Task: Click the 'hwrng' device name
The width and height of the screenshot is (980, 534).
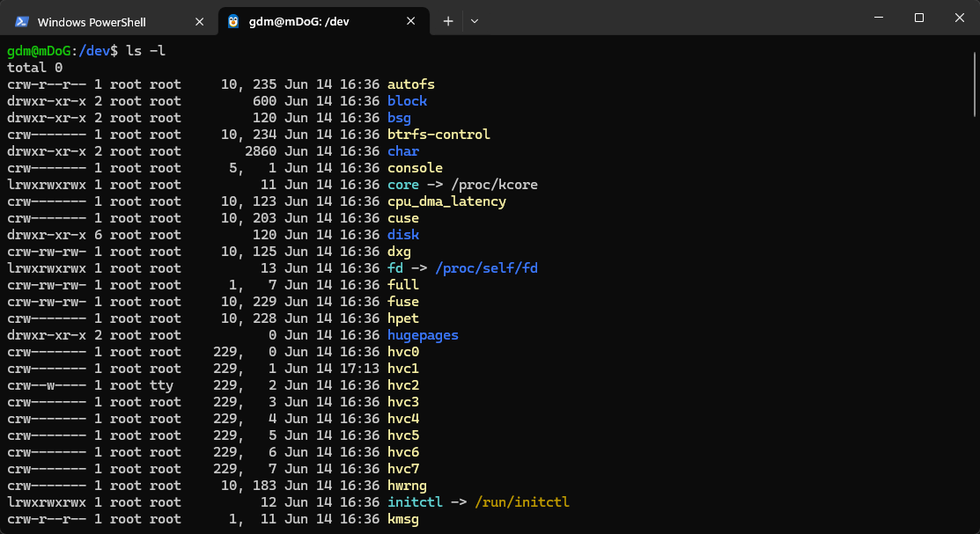Action: click(407, 486)
